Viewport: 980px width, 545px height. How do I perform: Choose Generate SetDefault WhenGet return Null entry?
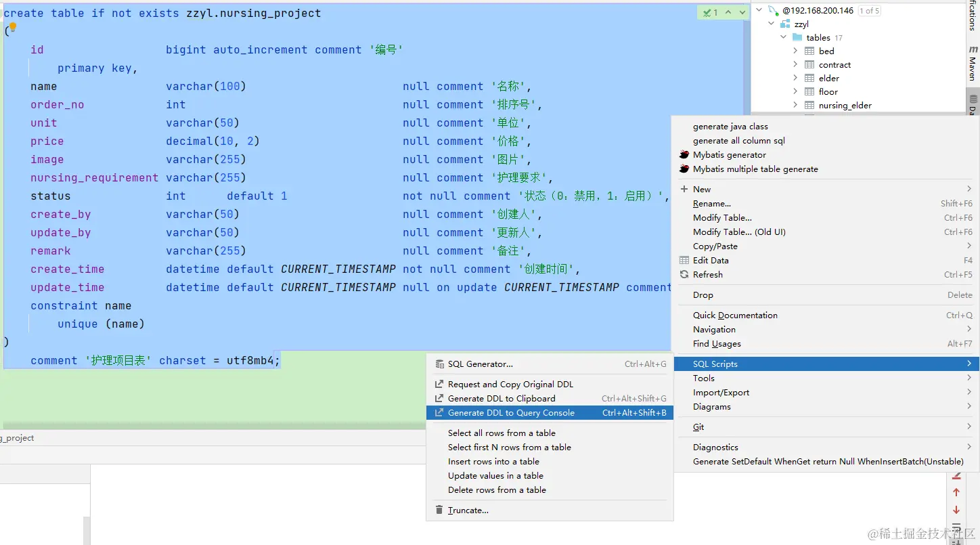826,462
